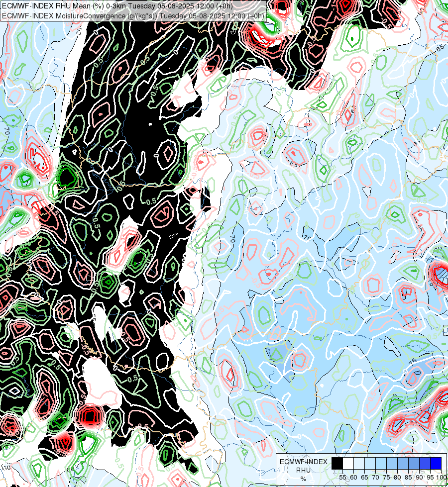Choose the 80–85% humidity legend swatch
Screen dimensions: 448x487
pyautogui.click(x=403, y=464)
